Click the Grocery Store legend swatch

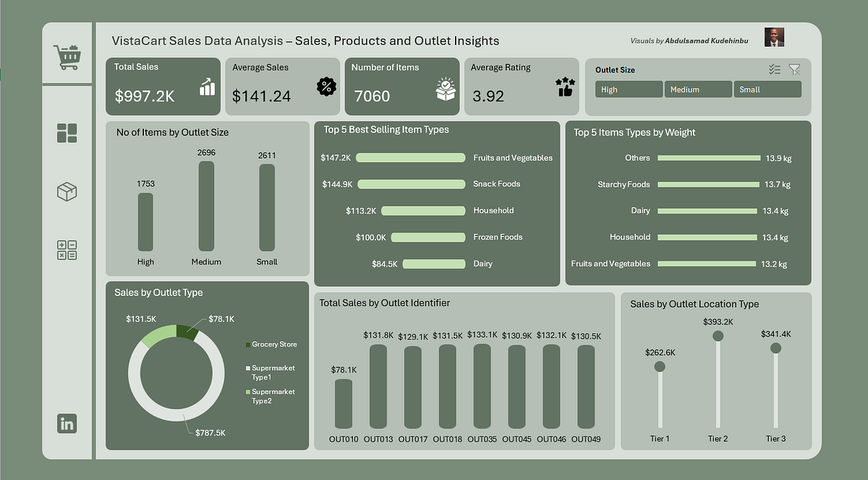(247, 345)
